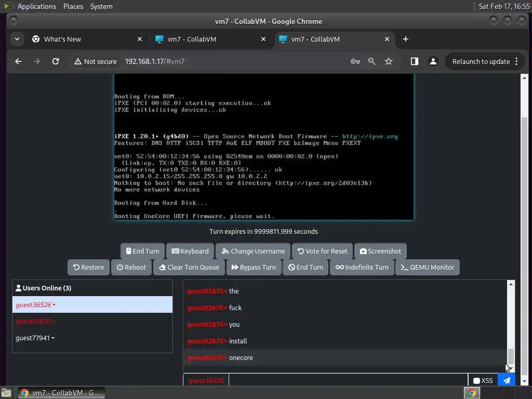
Task: Open the System menu
Action: [x=101, y=6]
